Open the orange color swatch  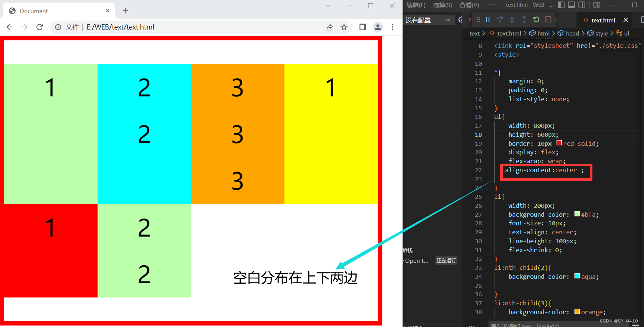tap(577, 311)
